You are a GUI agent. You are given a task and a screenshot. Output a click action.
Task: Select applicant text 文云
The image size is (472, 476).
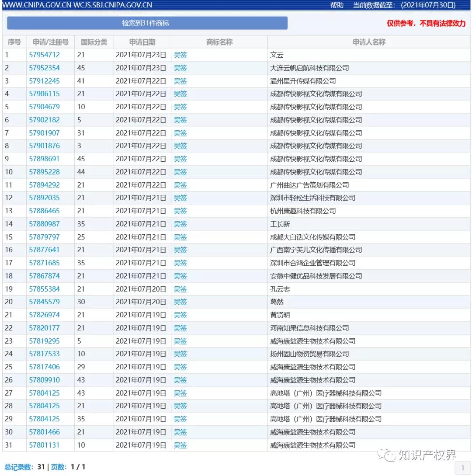(x=277, y=55)
